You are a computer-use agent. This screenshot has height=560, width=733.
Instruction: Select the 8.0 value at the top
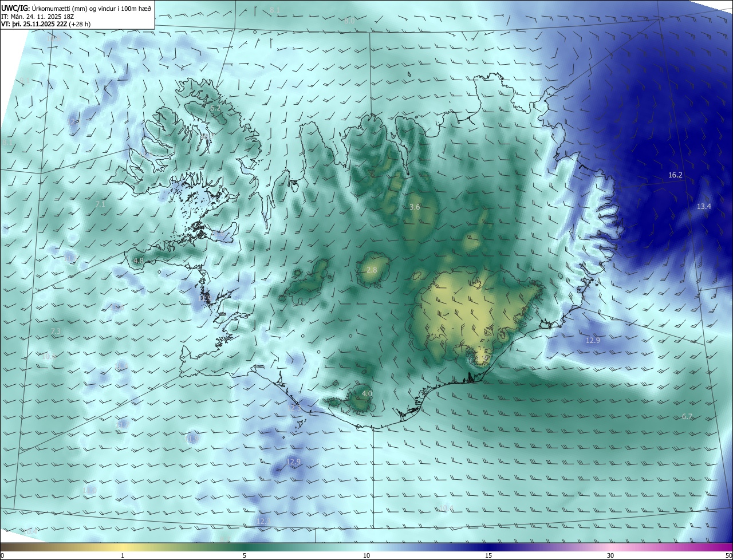[x=349, y=21]
